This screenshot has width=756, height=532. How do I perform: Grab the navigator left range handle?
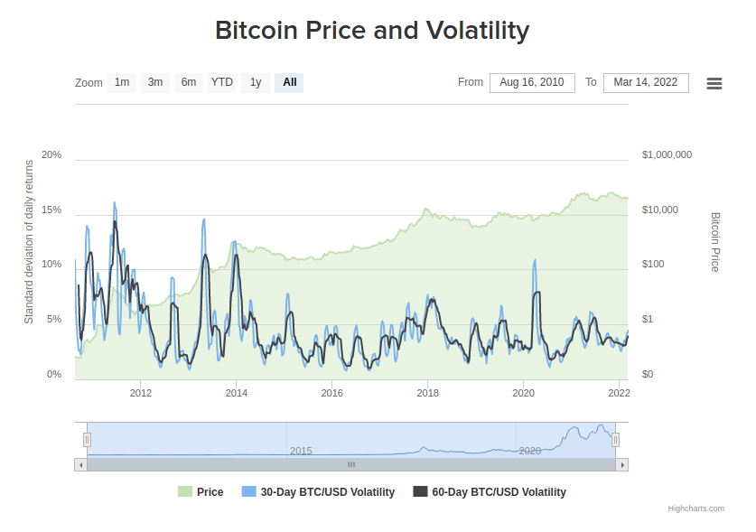point(88,440)
